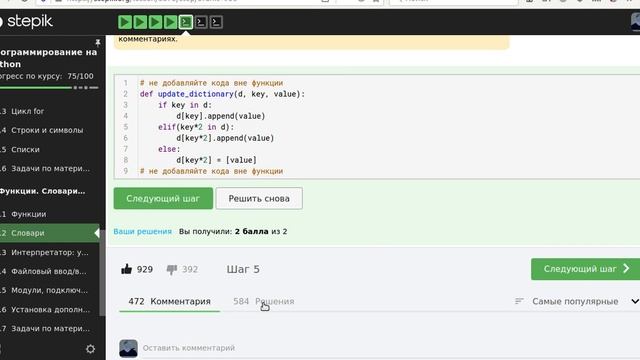Viewport: 640px width, 360px height.
Task: Click the Stepik logo
Action: [x=27, y=21]
